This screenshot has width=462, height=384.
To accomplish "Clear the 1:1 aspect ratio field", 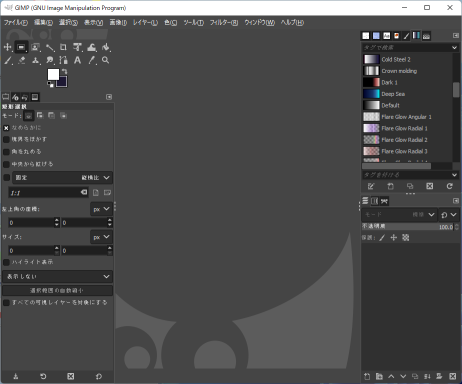I will pos(84,192).
